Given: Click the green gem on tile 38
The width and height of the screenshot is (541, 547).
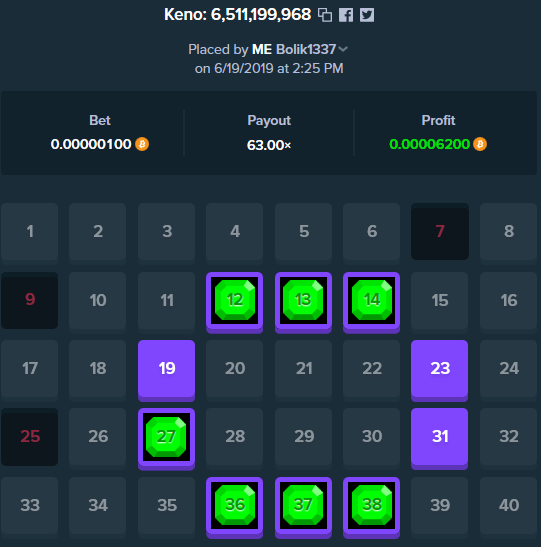Looking at the screenshot, I should click(x=371, y=504).
